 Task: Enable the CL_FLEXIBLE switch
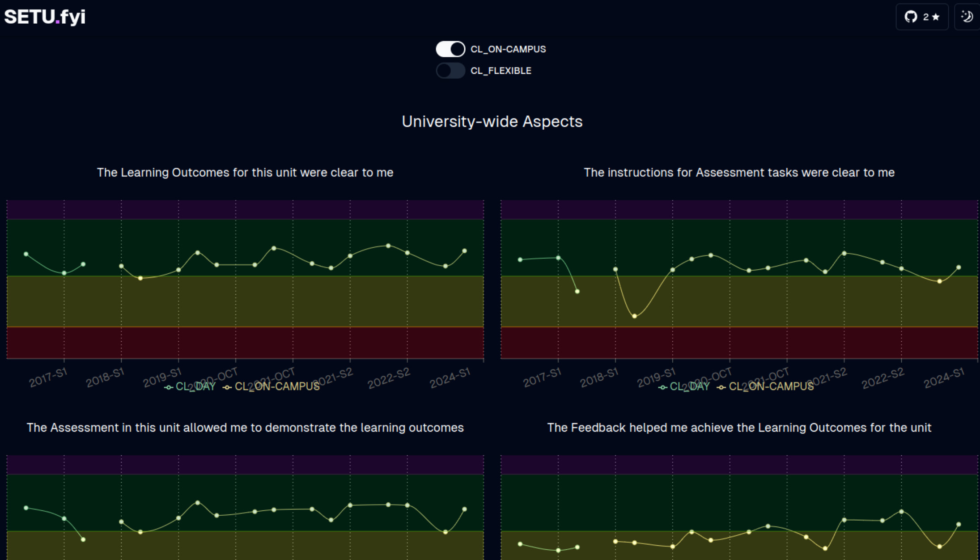point(450,71)
